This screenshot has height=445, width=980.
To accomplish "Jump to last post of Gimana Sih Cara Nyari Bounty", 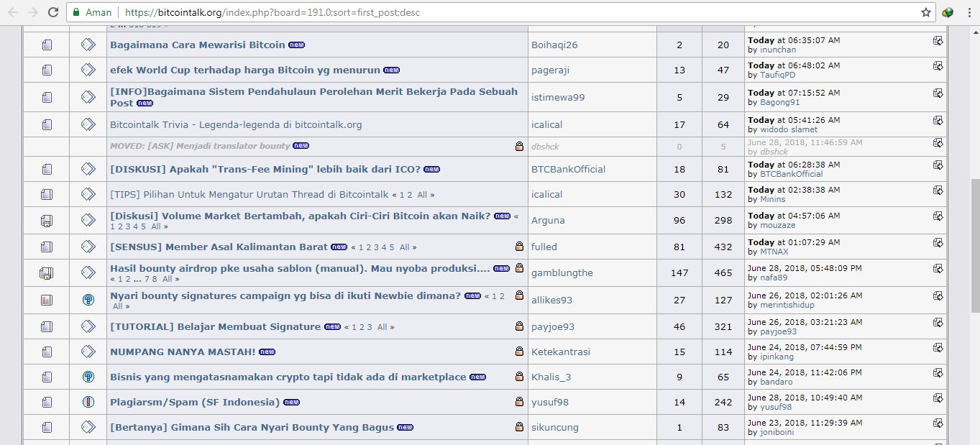I will [x=938, y=423].
